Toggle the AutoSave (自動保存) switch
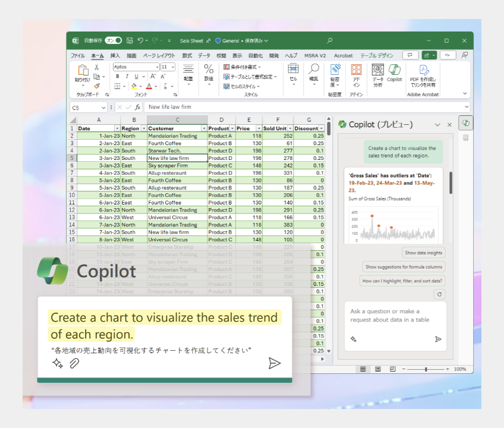504x428 pixels. [113, 40]
